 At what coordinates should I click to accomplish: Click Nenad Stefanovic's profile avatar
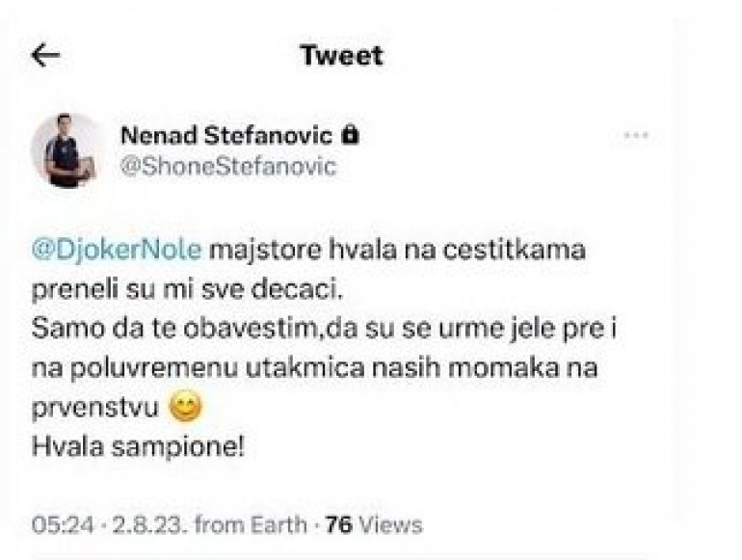pyautogui.click(x=66, y=150)
